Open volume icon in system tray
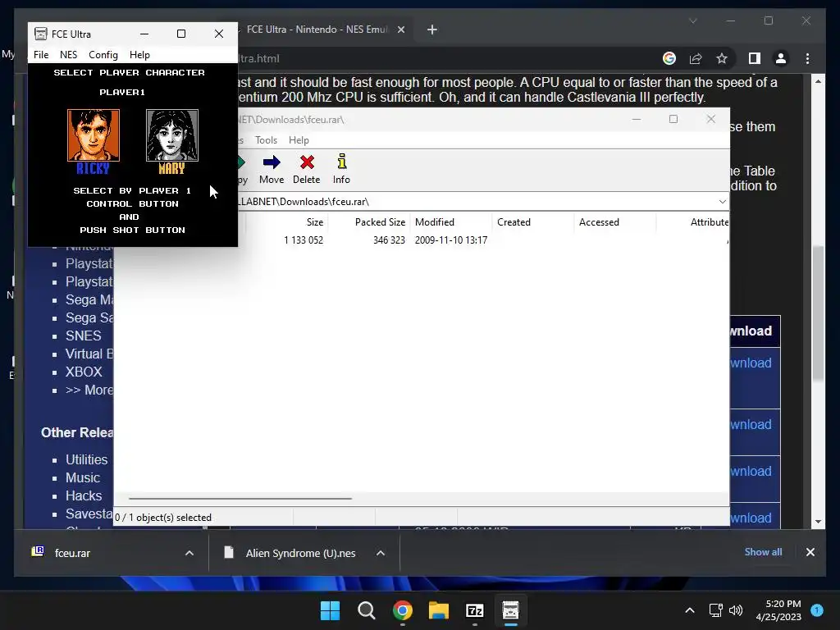The width and height of the screenshot is (840, 630). point(736,610)
